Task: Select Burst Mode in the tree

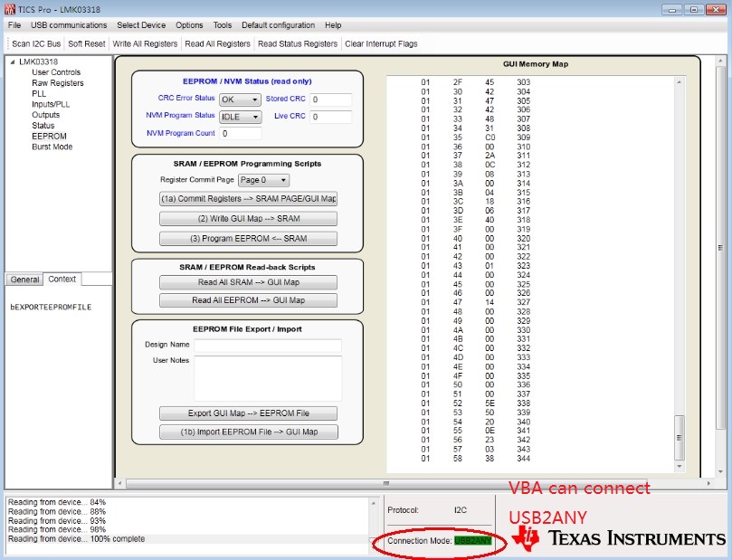Action: (52, 147)
